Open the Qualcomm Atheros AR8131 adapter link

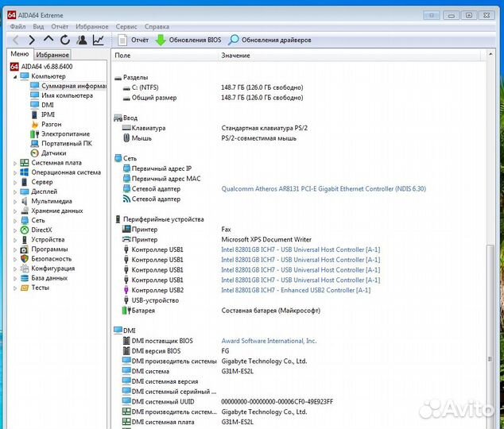click(323, 189)
